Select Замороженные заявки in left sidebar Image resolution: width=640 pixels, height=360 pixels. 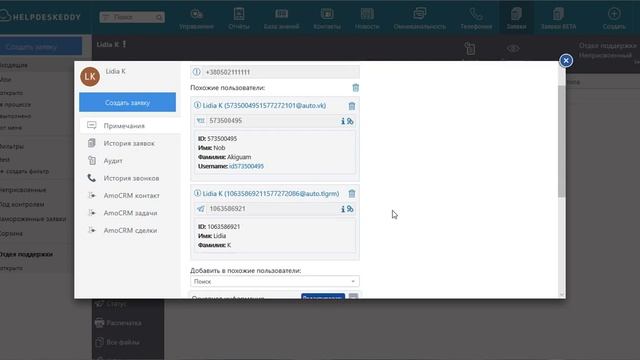click(33, 219)
